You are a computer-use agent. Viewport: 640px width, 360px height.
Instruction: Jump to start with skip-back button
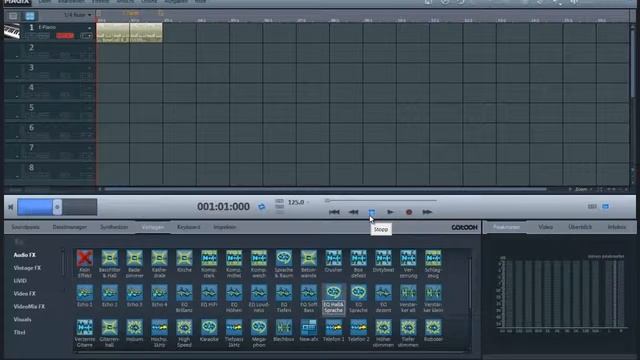pos(334,212)
